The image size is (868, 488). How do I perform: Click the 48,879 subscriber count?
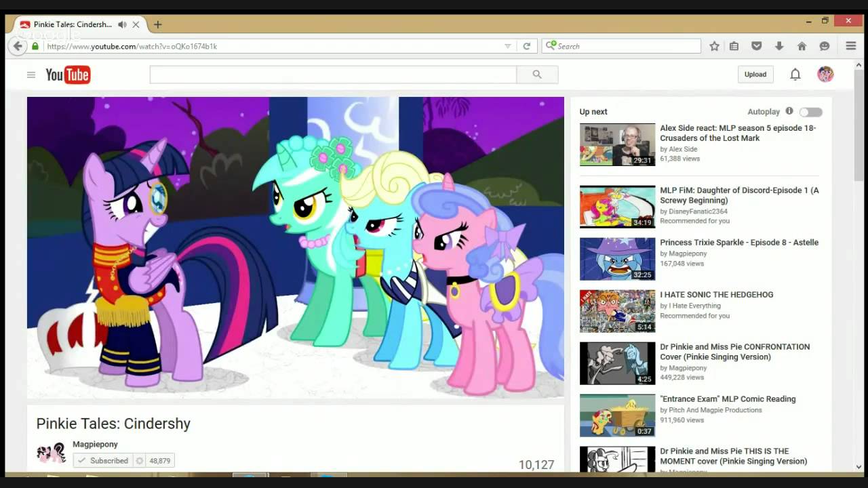[160, 460]
